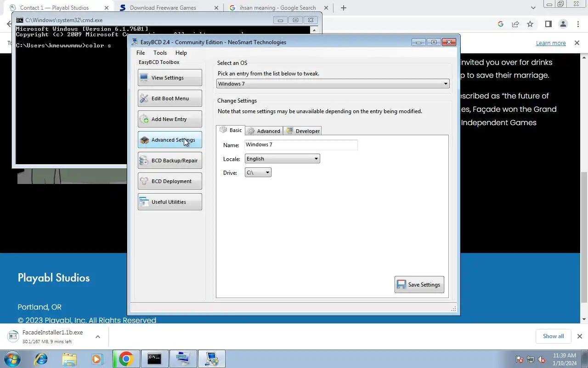Click the cmd.exe window title icon
Image resolution: width=588 pixels, height=368 pixels.
[x=19, y=20]
